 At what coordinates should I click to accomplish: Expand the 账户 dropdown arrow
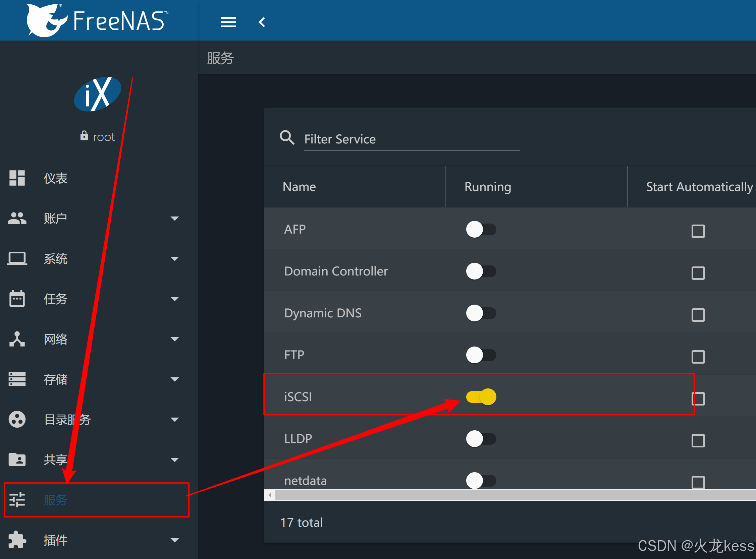175,219
